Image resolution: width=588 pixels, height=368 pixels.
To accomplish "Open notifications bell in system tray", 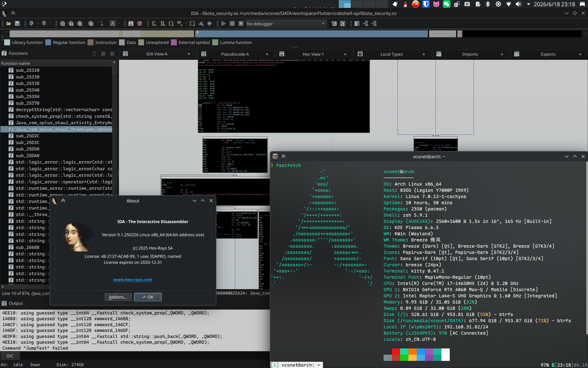I will pyautogui.click(x=395, y=4).
